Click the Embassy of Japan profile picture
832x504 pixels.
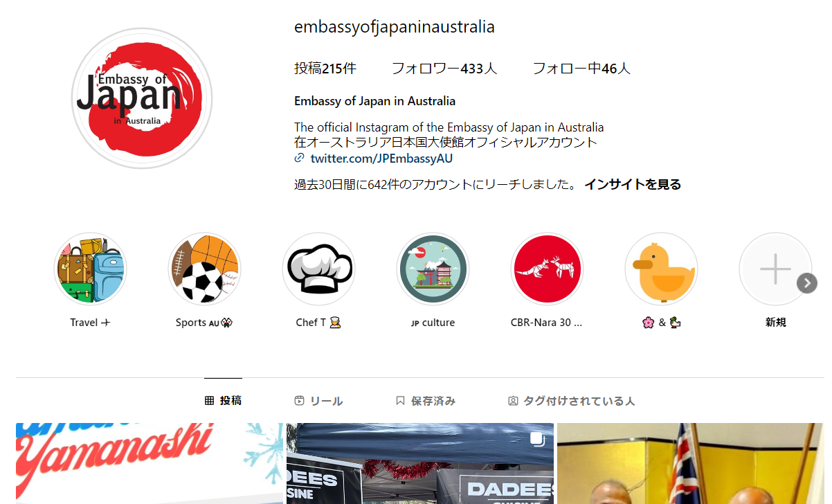point(142,98)
